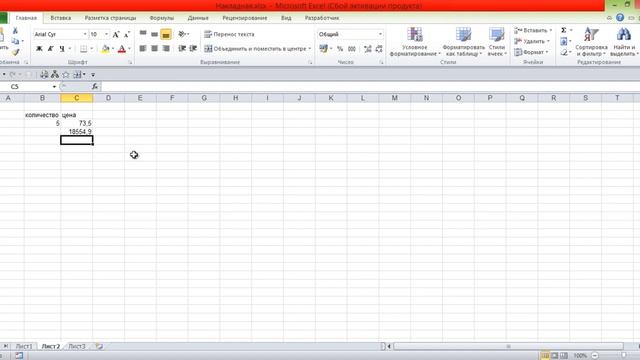Viewport: 640px width, 360px height.
Task: Decrease decimal places
Action: tap(379, 49)
